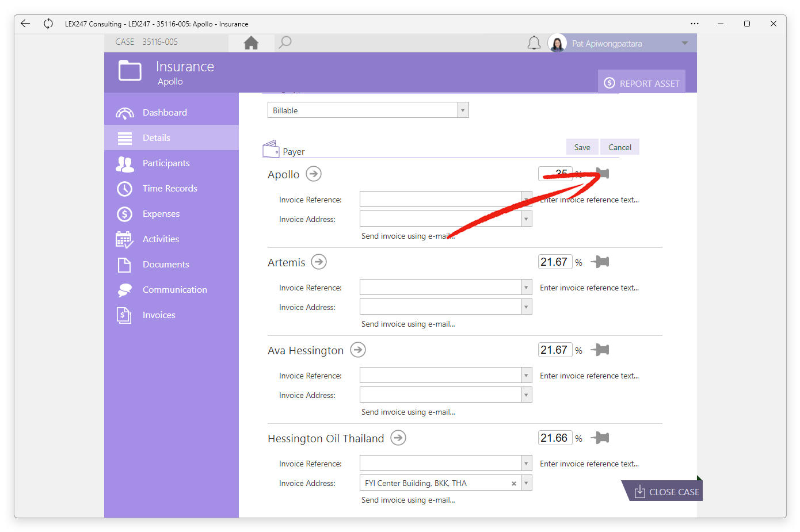The width and height of the screenshot is (800, 532).
Task: Open the Apollo payer arrow
Action: pos(314,174)
